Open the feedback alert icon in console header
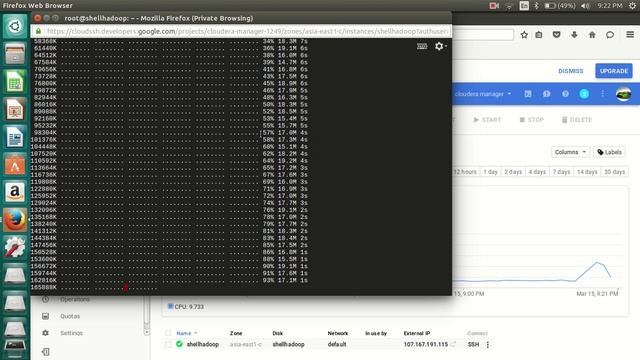 click(547, 94)
